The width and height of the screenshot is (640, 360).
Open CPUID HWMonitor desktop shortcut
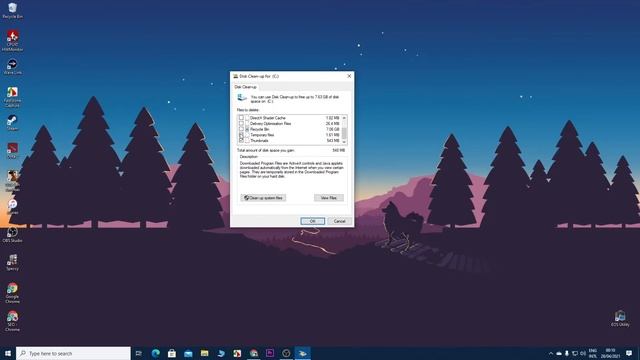[x=12, y=41]
